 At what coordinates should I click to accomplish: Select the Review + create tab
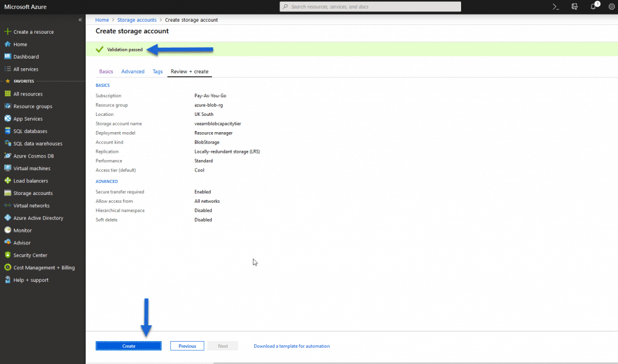(x=190, y=71)
